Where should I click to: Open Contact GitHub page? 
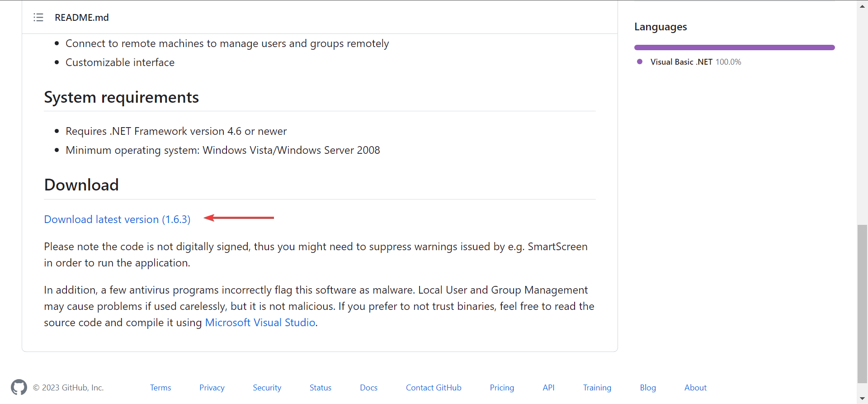pyautogui.click(x=433, y=387)
